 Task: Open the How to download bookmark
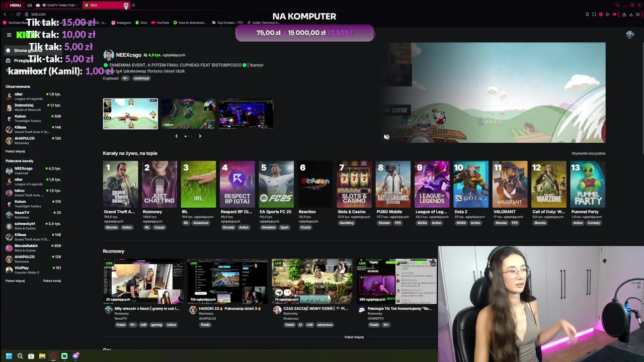click(x=190, y=23)
